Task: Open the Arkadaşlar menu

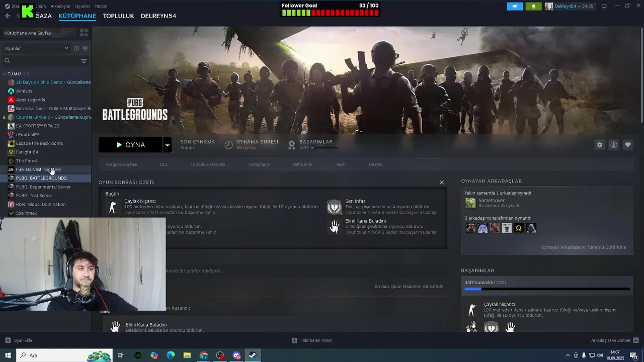Action: coord(61,6)
